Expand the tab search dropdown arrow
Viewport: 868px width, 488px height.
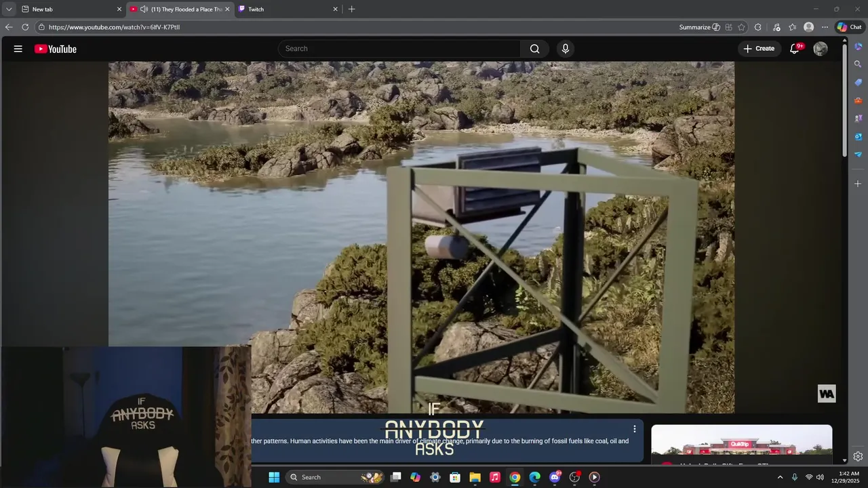click(9, 9)
